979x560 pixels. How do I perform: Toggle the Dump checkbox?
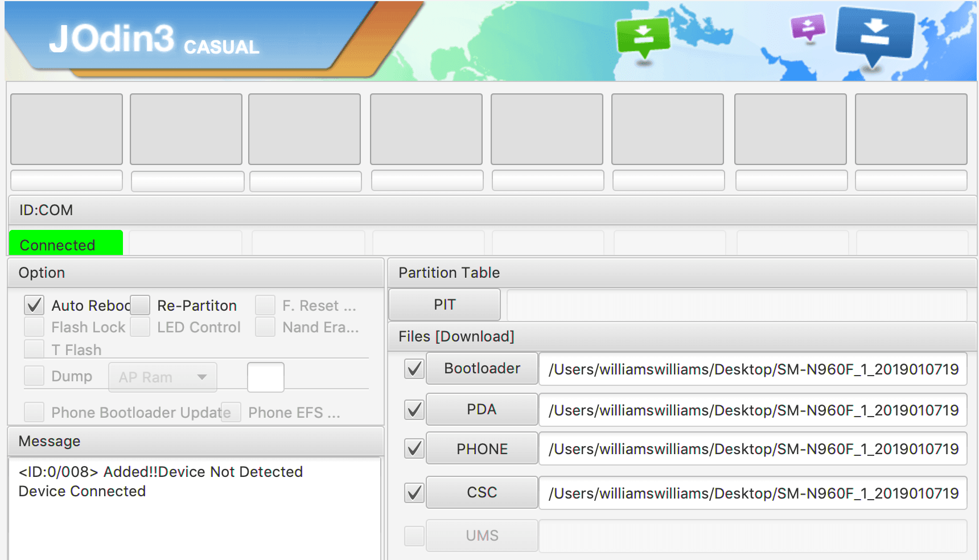[34, 376]
